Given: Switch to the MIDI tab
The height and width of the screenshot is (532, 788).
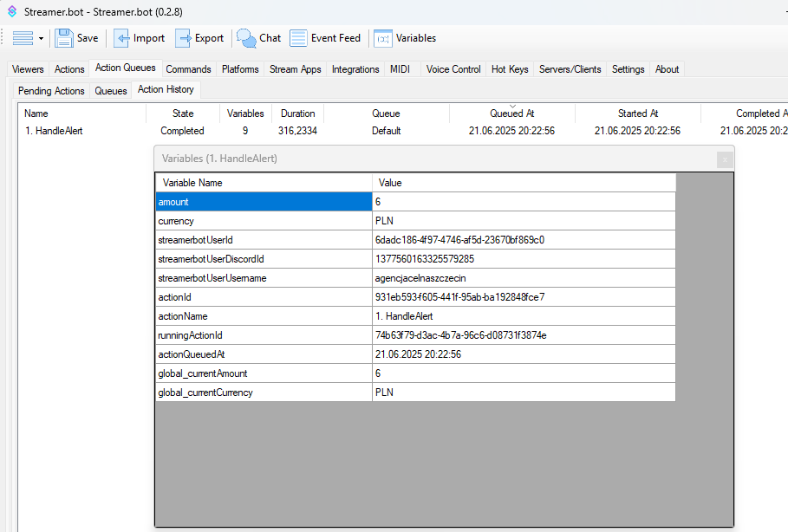Looking at the screenshot, I should click(400, 69).
